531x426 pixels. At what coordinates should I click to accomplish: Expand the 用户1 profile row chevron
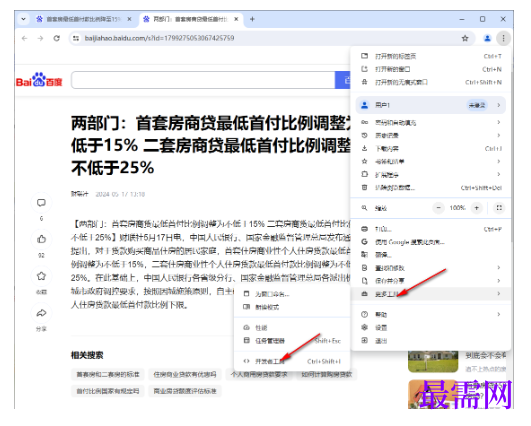pyautogui.click(x=498, y=105)
